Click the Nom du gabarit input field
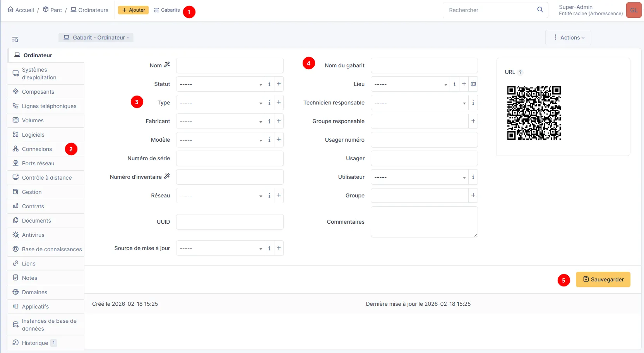 (x=424, y=65)
